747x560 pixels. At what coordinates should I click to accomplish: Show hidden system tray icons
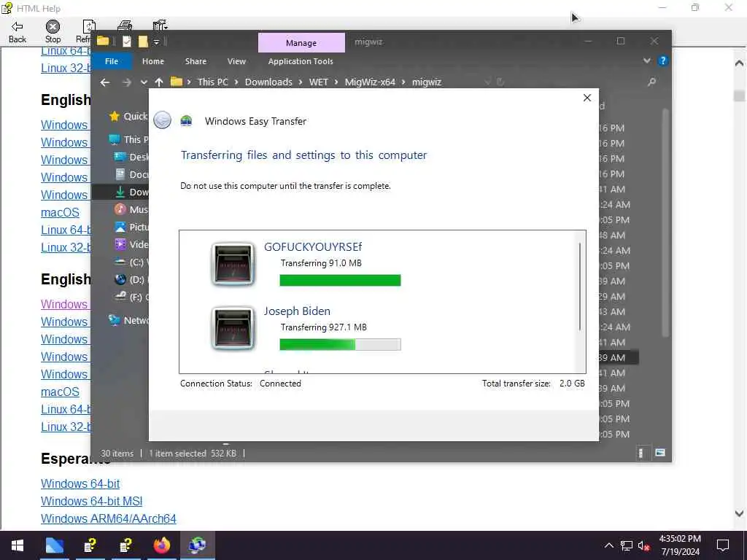click(609, 545)
